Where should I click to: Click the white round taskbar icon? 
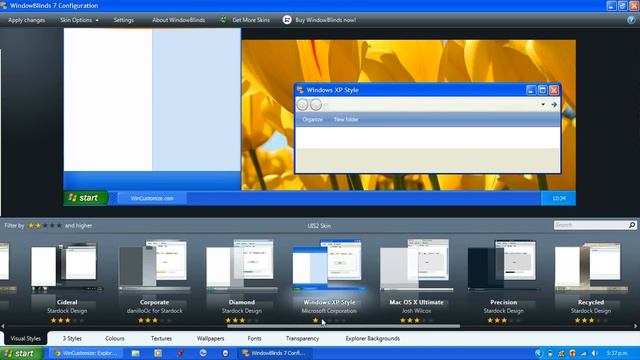coord(225,353)
